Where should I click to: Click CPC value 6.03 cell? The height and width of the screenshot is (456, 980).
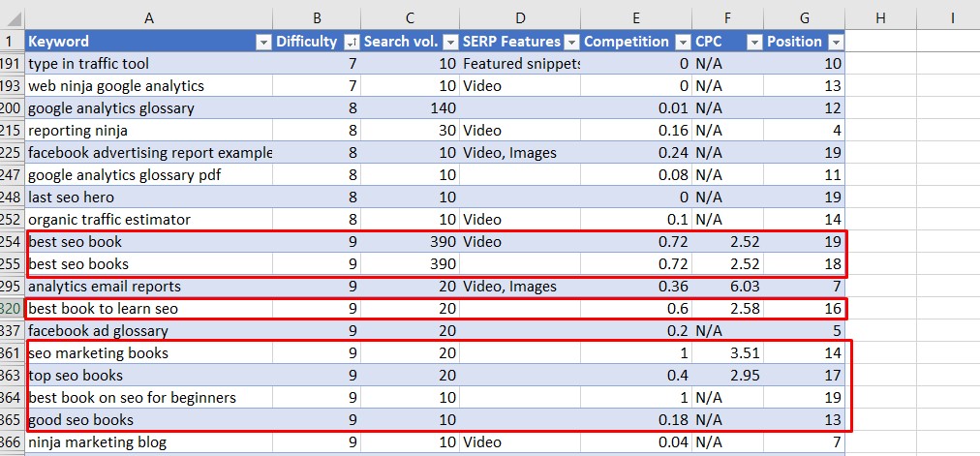727,287
